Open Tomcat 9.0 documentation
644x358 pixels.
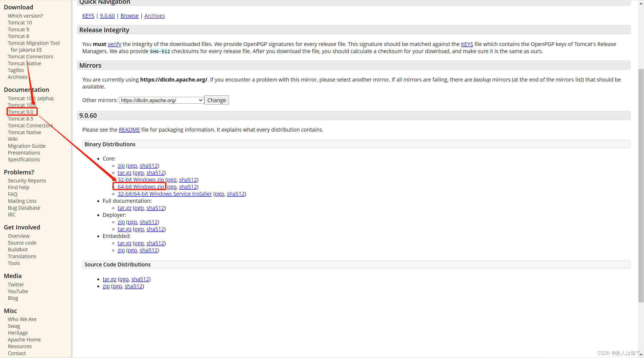pyautogui.click(x=21, y=112)
